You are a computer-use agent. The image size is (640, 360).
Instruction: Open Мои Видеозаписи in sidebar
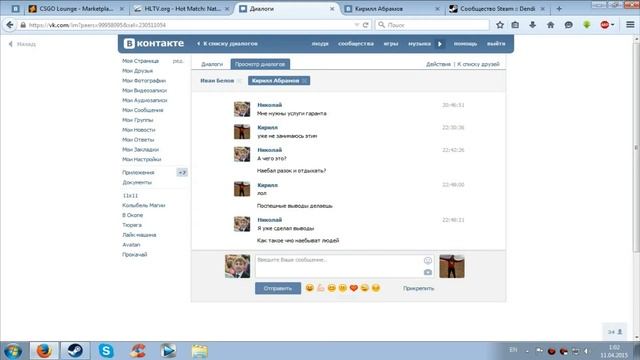point(144,90)
